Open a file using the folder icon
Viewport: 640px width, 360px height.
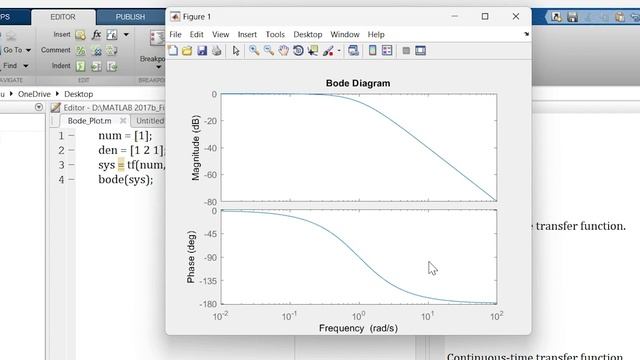point(187,51)
